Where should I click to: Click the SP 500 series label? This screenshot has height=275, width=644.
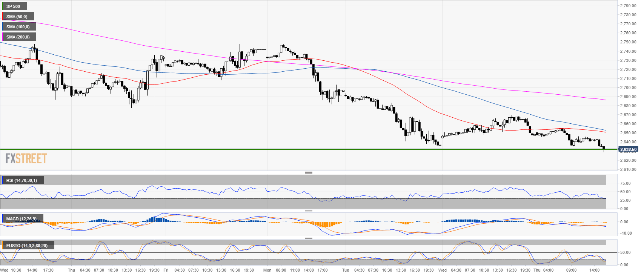(x=14, y=6)
